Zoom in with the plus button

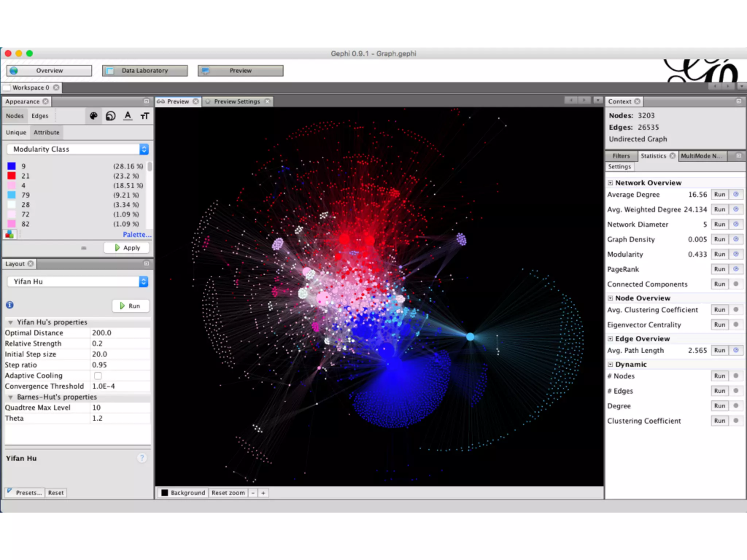point(263,493)
